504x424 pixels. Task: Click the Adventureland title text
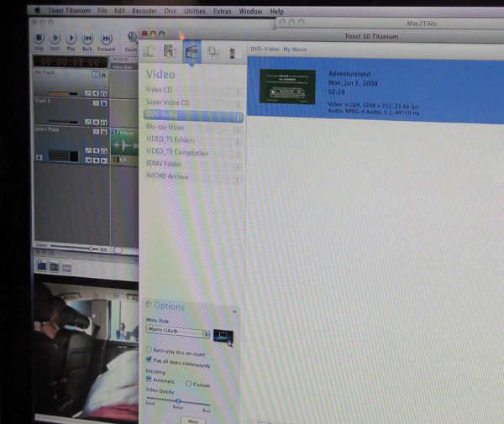349,74
